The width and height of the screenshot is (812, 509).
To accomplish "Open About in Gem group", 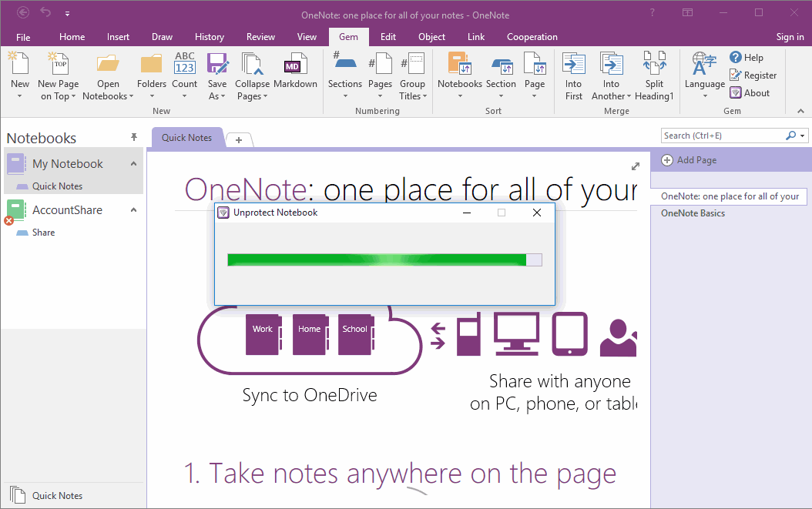I will pos(750,92).
